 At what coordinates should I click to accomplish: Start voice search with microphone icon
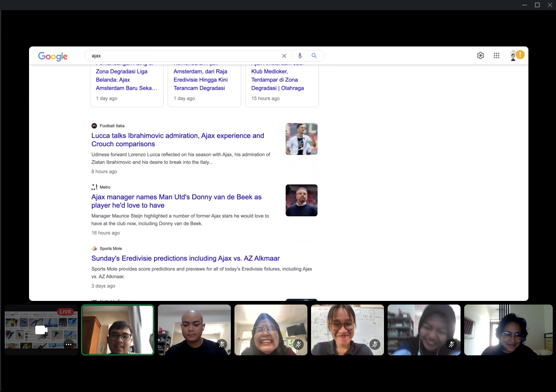pyautogui.click(x=300, y=56)
